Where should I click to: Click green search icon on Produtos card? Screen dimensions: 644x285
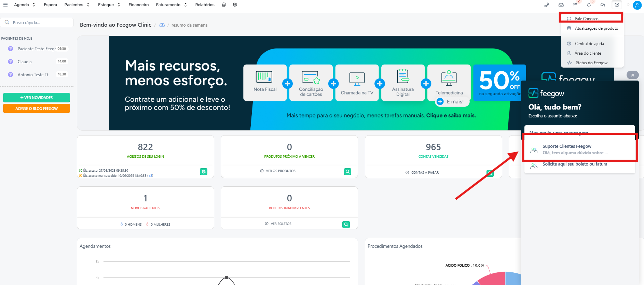(x=347, y=172)
